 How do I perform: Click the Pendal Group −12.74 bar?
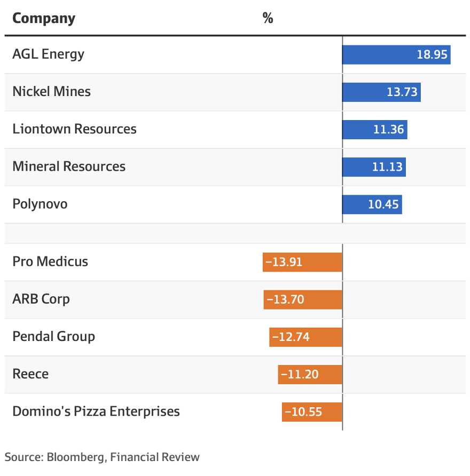(305, 337)
